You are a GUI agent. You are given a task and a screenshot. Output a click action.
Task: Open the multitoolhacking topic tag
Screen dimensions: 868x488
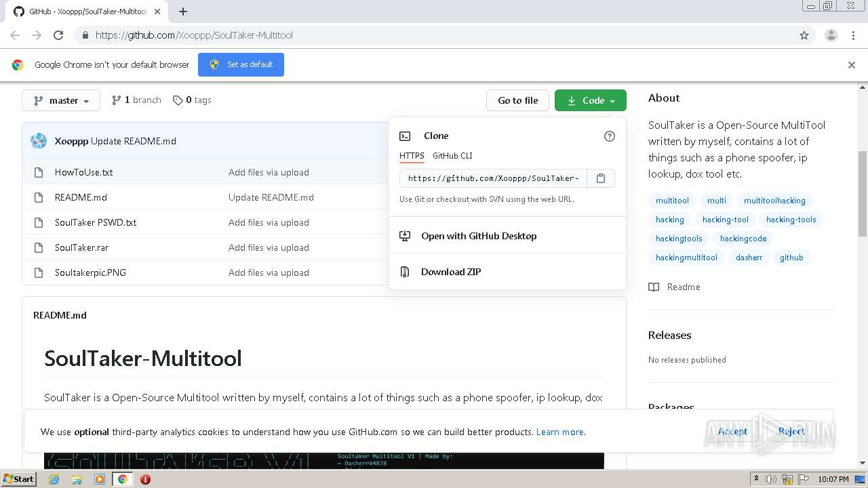pyautogui.click(x=774, y=201)
